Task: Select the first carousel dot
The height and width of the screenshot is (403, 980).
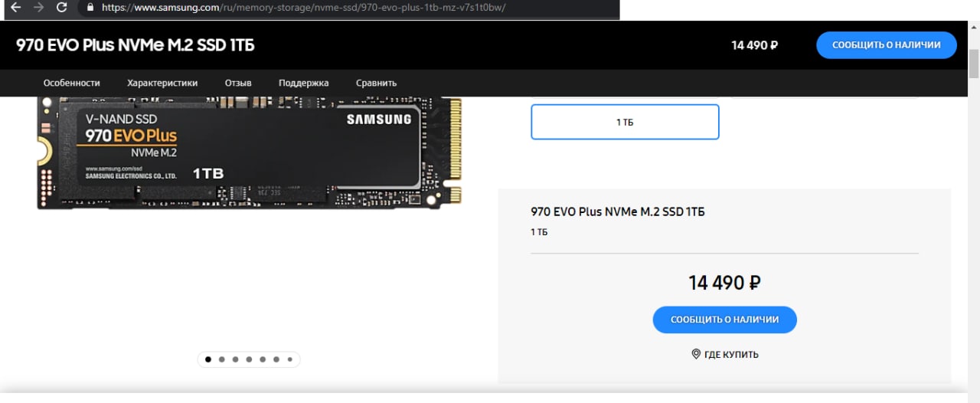Action: click(207, 359)
